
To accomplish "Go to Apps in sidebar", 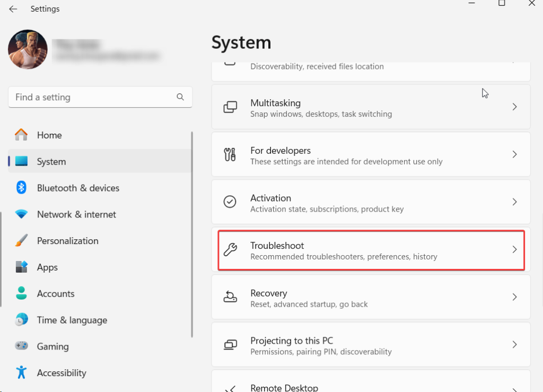I will pos(47,267).
